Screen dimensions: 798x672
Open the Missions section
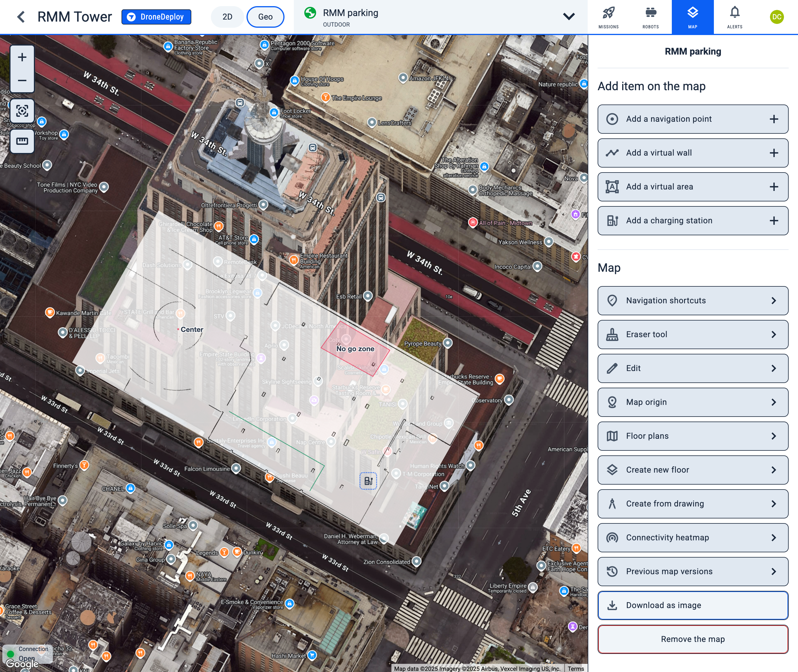click(609, 17)
